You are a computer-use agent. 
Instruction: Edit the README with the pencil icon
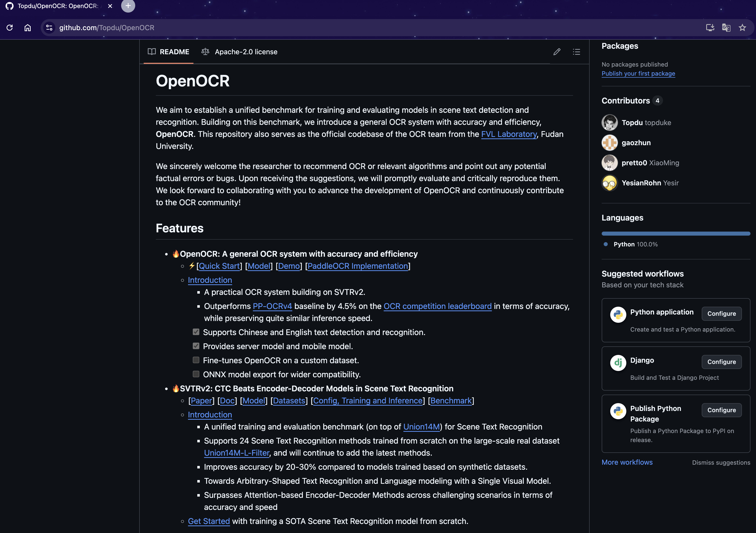[557, 52]
